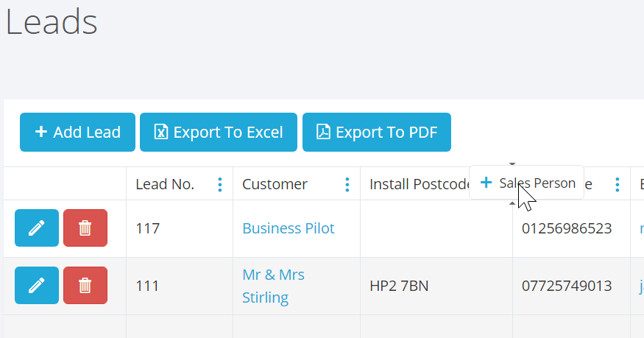Sort by the Install Postcode column header
The height and width of the screenshot is (338, 644).
419,184
